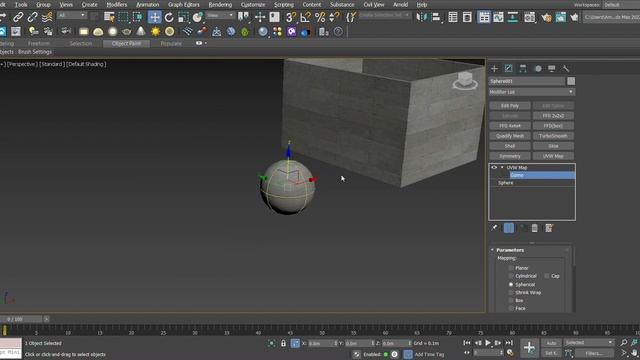This screenshot has height=360, width=640.
Task: Click the Align tool icon
Action: tap(436, 17)
